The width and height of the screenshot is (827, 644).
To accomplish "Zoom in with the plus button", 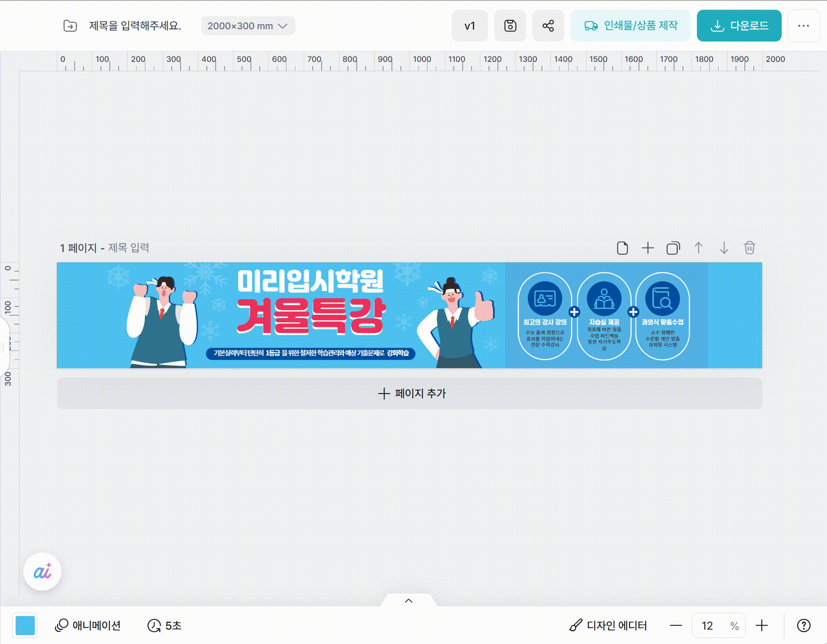I will pyautogui.click(x=762, y=625).
